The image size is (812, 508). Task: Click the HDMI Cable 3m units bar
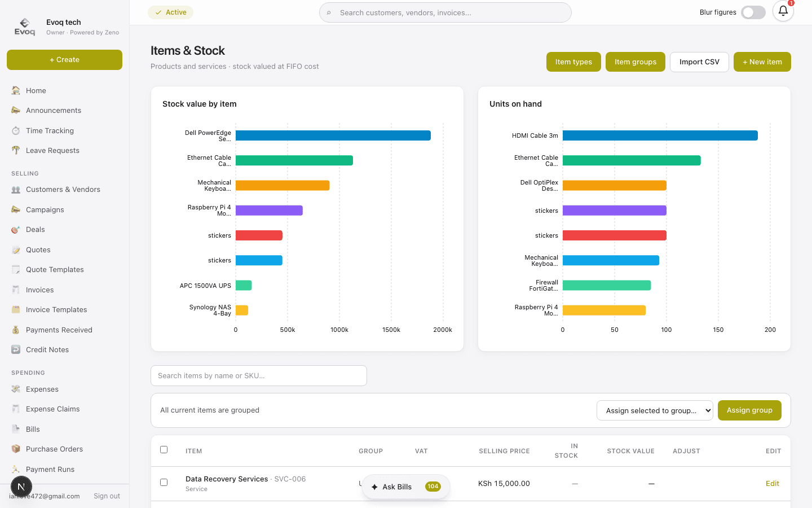click(x=660, y=135)
